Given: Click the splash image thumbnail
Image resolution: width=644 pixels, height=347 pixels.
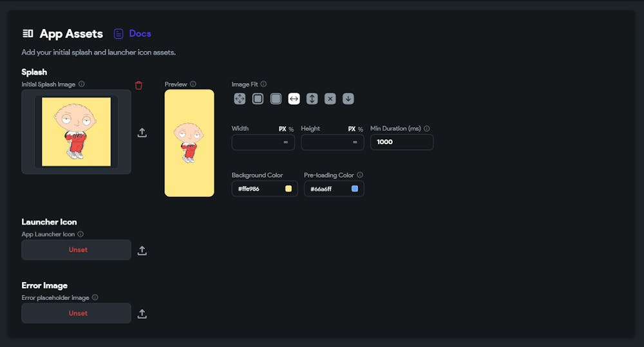Looking at the screenshot, I should tap(77, 132).
